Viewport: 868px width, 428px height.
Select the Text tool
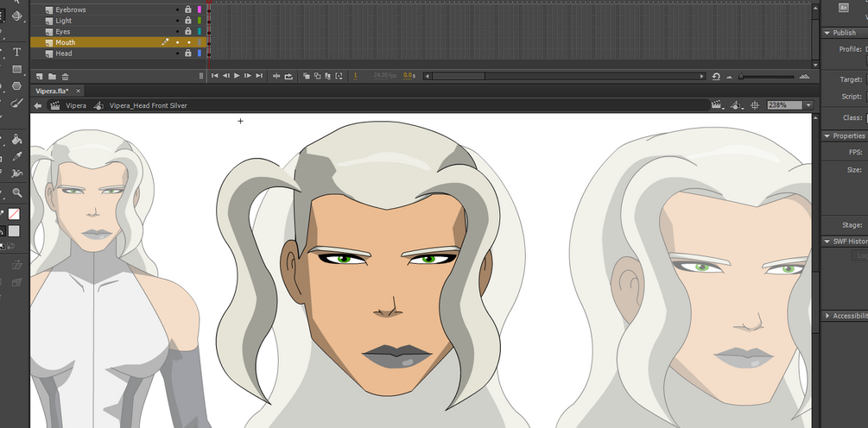pyautogui.click(x=17, y=52)
